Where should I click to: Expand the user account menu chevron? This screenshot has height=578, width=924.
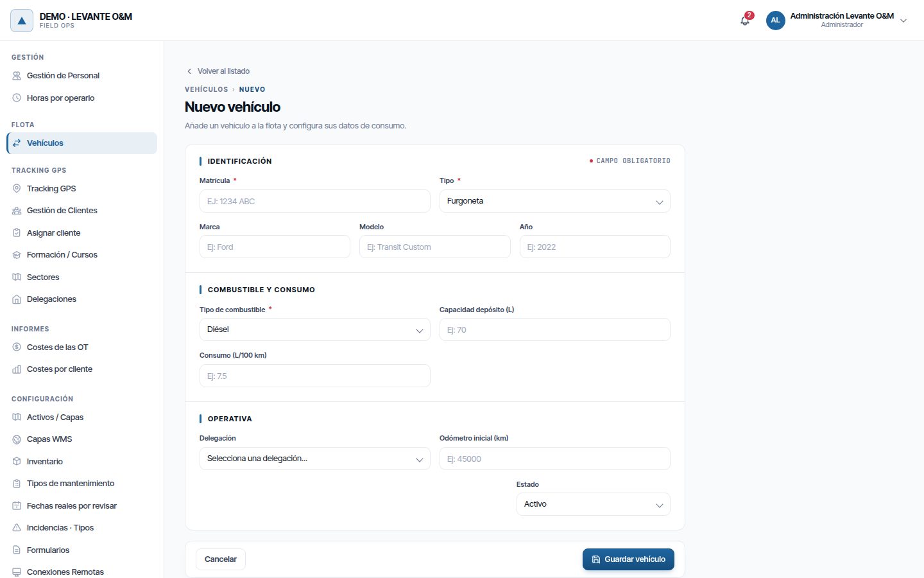[x=903, y=21]
